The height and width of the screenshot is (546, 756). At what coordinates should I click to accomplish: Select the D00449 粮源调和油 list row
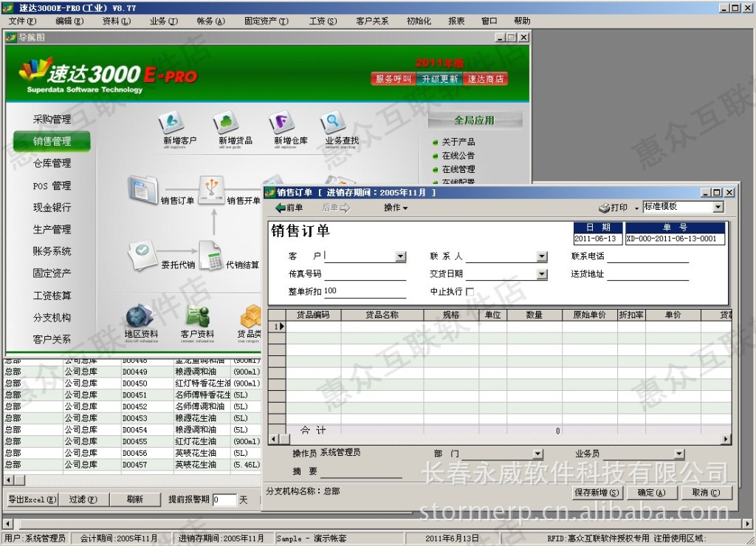(133, 372)
